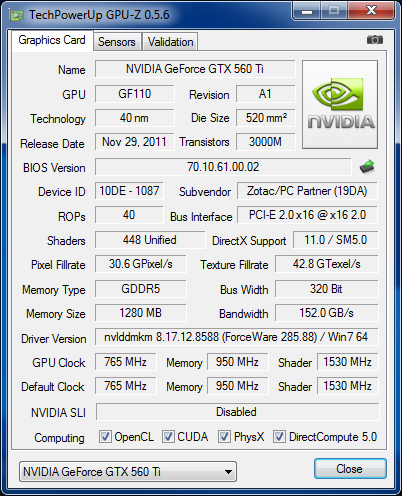Click the BIOS Version label

[x=54, y=168]
